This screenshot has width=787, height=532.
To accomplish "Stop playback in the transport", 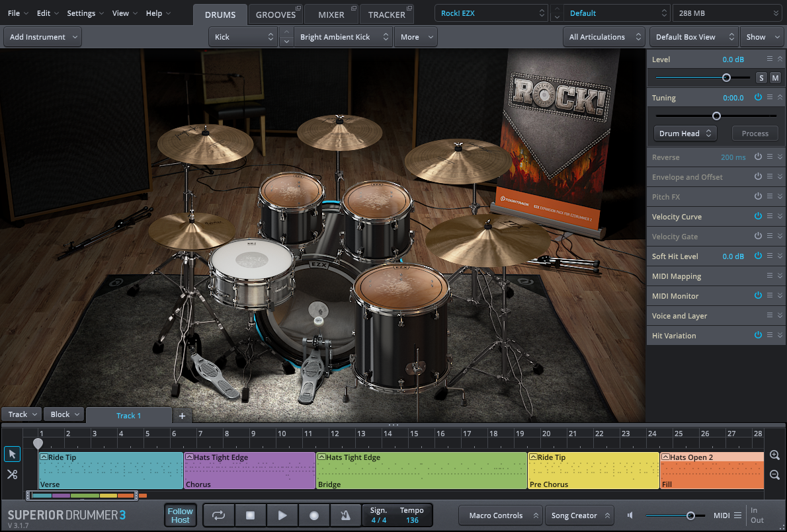I will [x=251, y=515].
